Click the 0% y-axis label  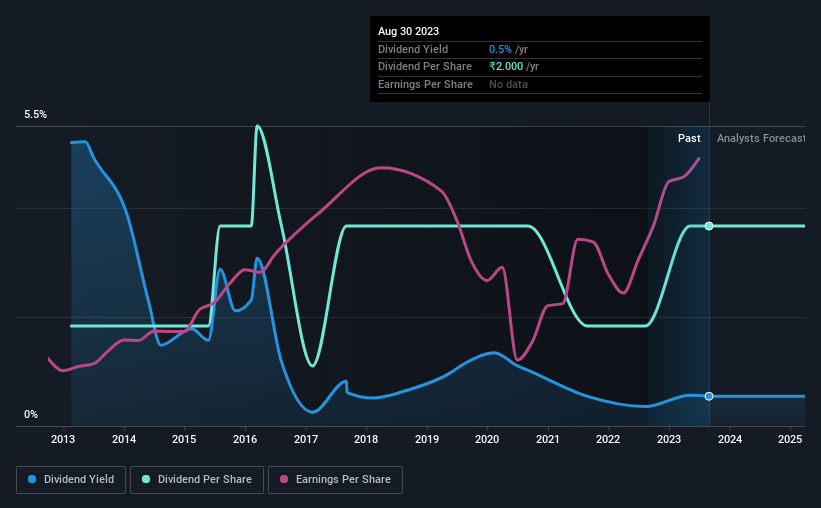(31, 415)
